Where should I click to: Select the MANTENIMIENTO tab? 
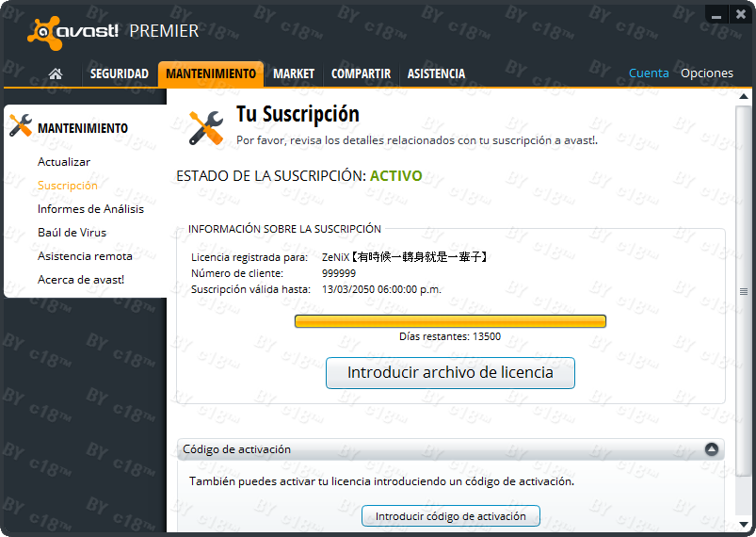[211, 73]
